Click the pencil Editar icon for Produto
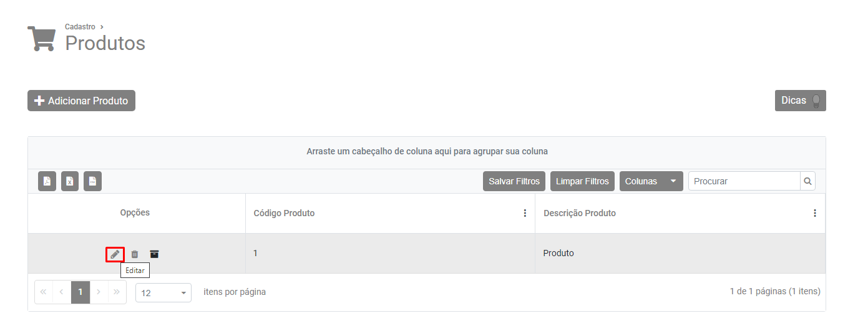Viewport: 868px width, 333px height. click(115, 254)
